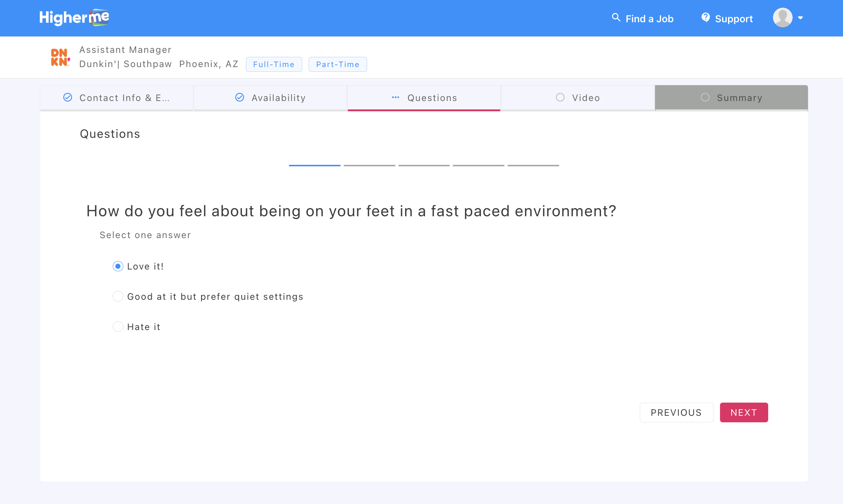Screen dimensions: 843x504
Task: Click the Questions tab ellipsis icon
Action: pos(395,97)
